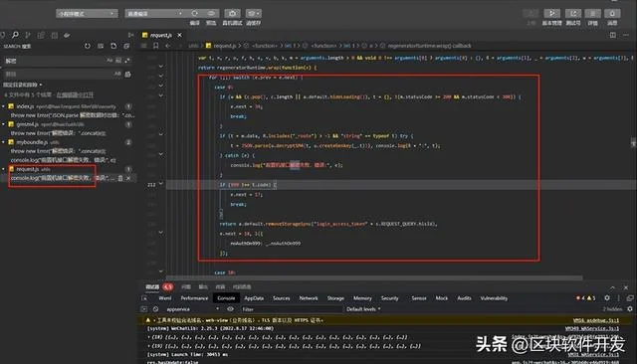Click the horizontal scrollbar of the code editor

374,277
